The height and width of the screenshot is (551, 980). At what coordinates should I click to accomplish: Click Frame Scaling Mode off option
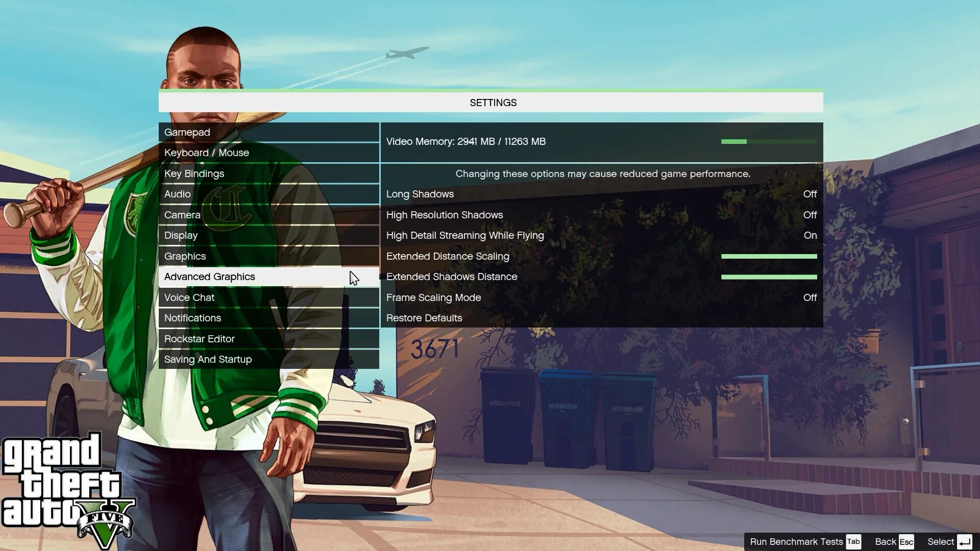tap(811, 297)
